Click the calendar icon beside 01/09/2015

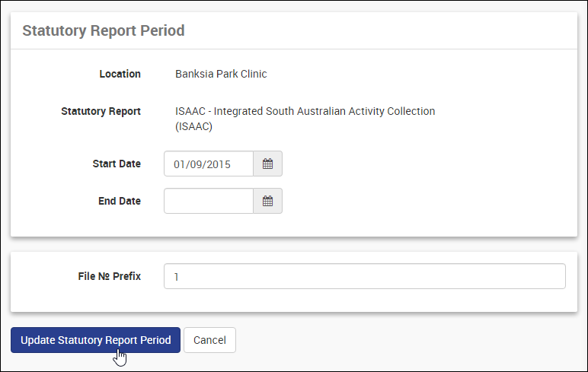coord(267,164)
